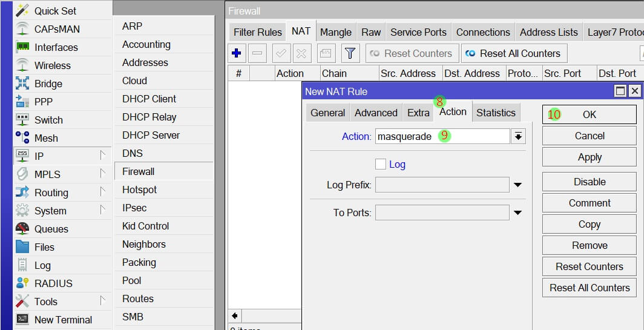The width and height of the screenshot is (644, 330).
Task: Click the Quick Set wand icon
Action: (22, 11)
